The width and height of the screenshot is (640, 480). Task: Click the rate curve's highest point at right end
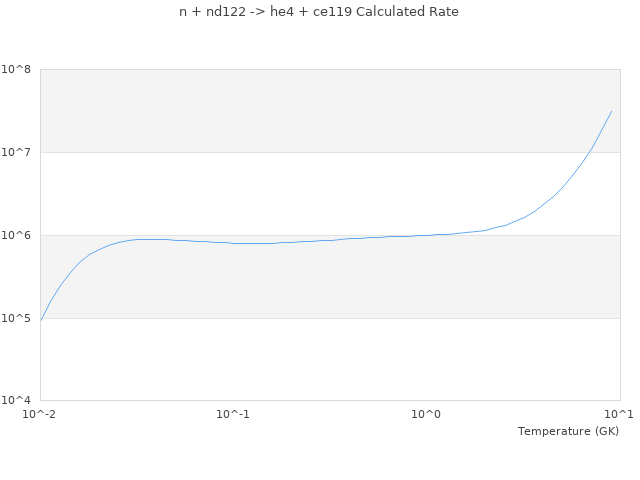pos(611,111)
